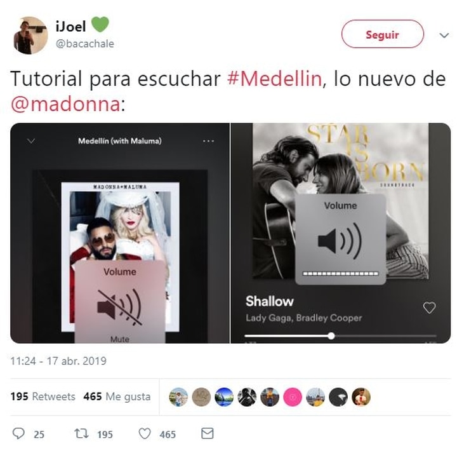Click the heart icon next to Shallow
Image resolution: width=476 pixels, height=453 pixels.
429,308
